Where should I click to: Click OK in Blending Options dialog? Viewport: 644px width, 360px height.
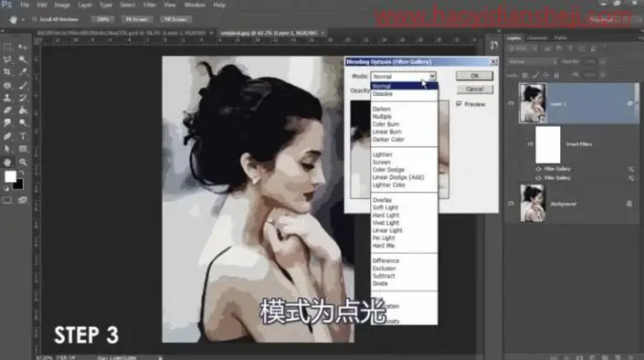474,76
